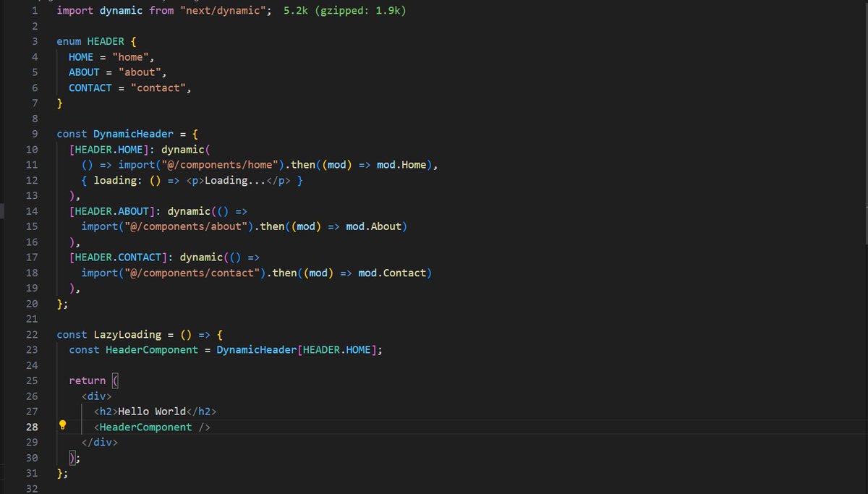Click the highlighted closing parenthesis on line 30
Image resolution: width=868 pixels, height=494 pixels.
pyautogui.click(x=72, y=458)
